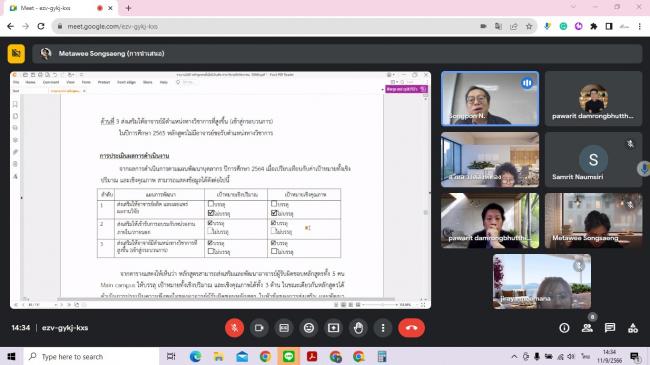Open a new browser tab
The image size is (650, 365).
click(128, 8)
